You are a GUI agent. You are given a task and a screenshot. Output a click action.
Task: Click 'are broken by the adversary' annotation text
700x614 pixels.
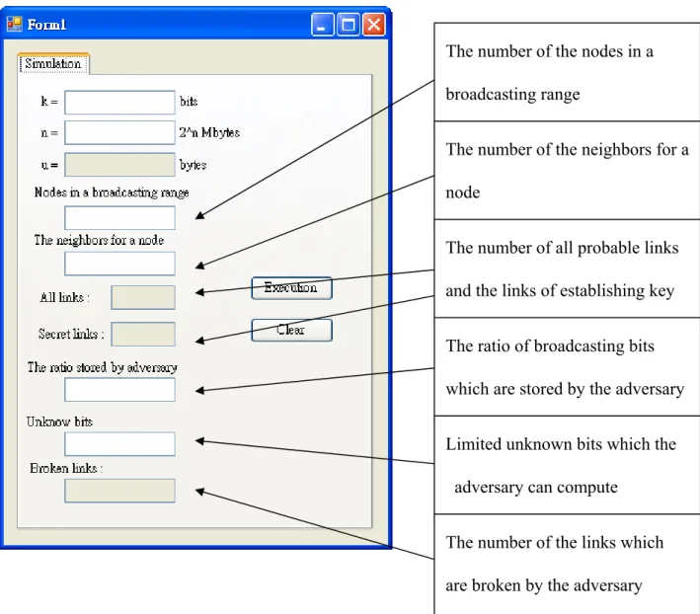(544, 585)
